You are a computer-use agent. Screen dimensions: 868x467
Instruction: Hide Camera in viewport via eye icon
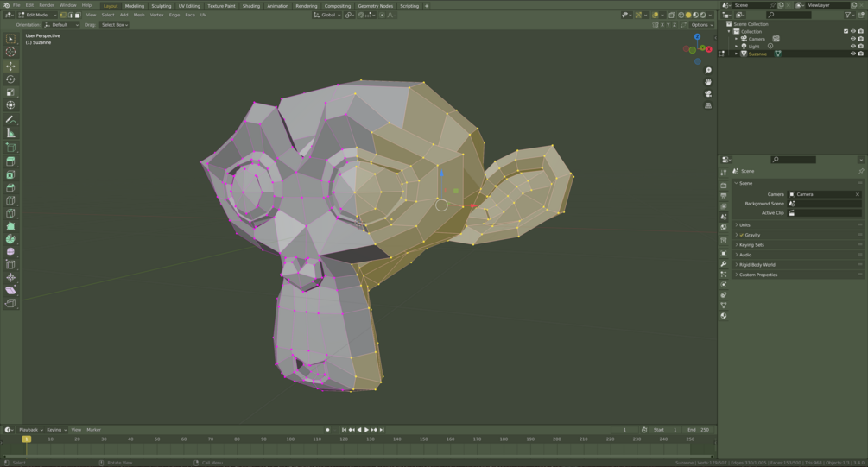click(x=853, y=39)
